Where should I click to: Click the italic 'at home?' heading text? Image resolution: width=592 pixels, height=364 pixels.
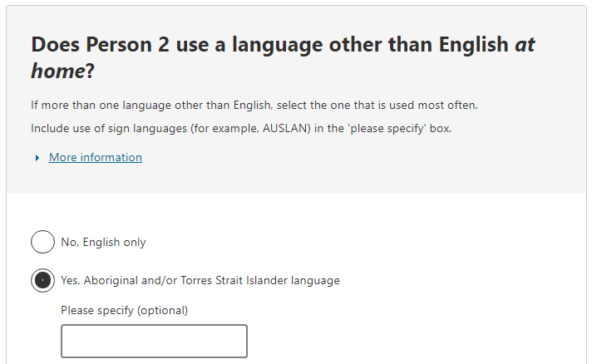click(x=62, y=71)
